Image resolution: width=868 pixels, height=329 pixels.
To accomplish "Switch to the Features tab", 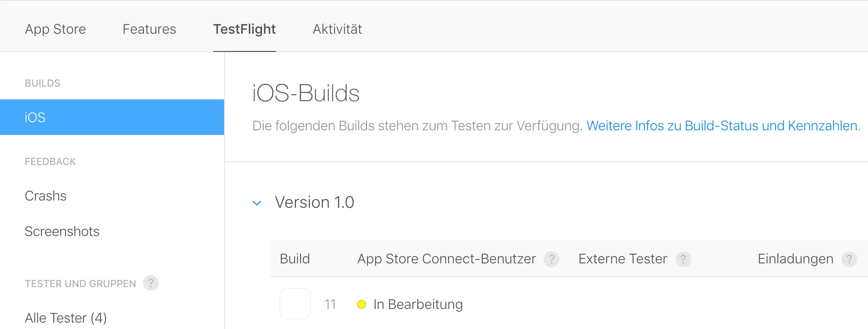I will click(x=149, y=29).
